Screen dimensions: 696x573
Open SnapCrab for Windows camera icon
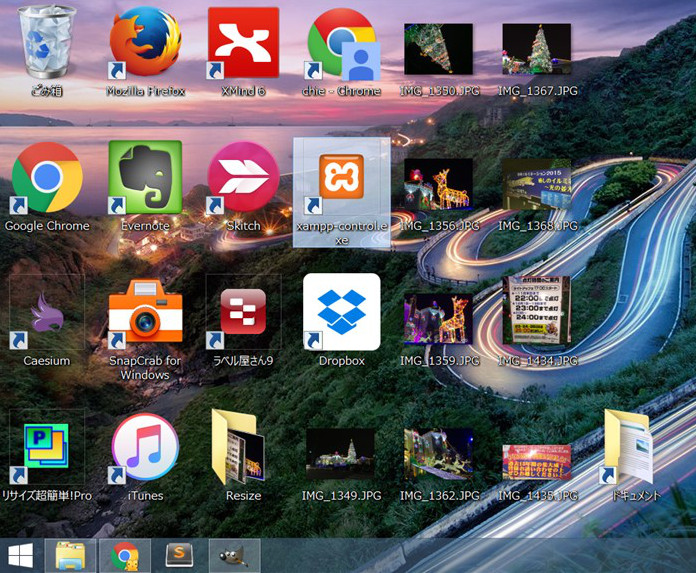click(145, 312)
